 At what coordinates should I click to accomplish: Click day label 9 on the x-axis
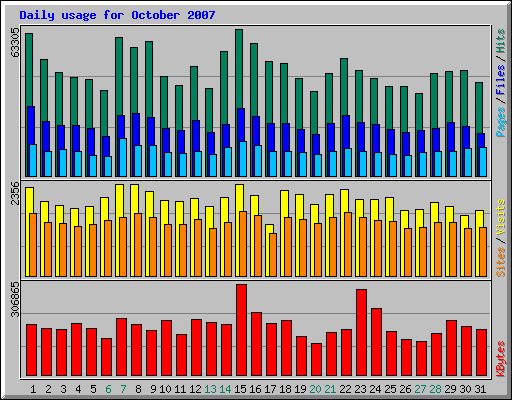tap(153, 389)
